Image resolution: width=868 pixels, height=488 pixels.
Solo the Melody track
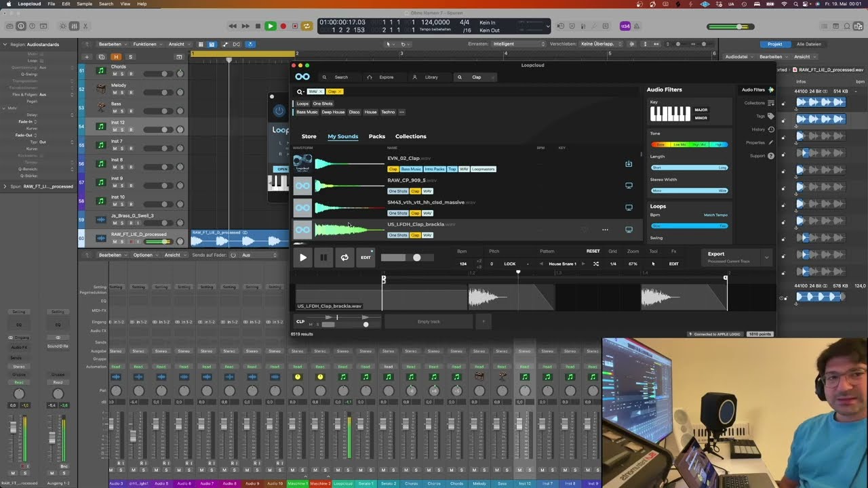pyautogui.click(x=123, y=92)
